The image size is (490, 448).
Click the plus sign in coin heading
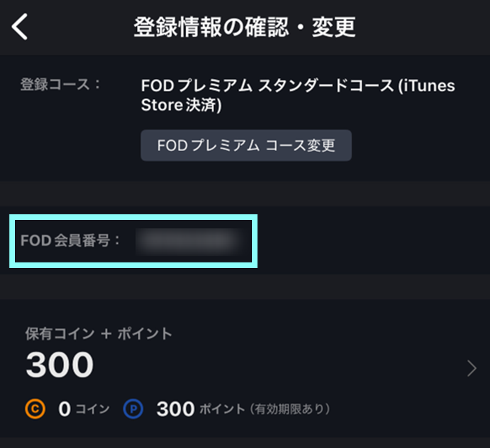coord(105,334)
